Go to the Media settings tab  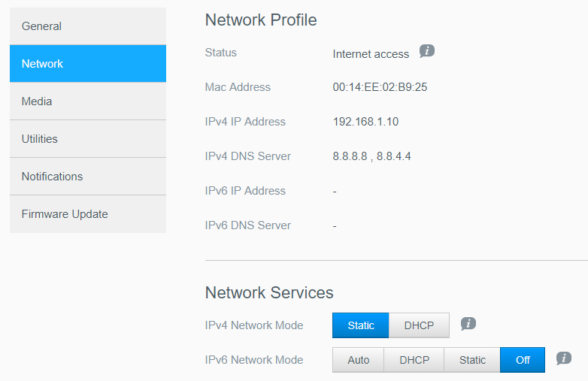[88, 101]
